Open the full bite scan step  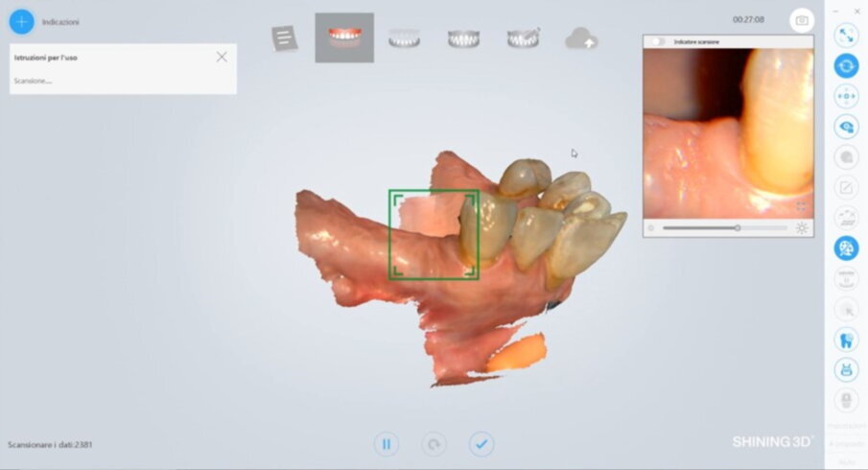tap(463, 38)
